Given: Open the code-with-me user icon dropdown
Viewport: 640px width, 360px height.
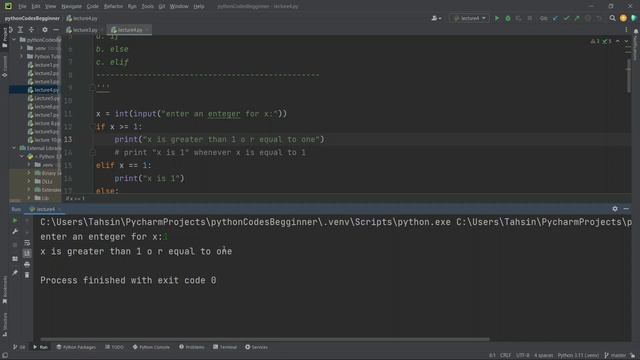Looking at the screenshot, I should pyautogui.click(x=436, y=18).
